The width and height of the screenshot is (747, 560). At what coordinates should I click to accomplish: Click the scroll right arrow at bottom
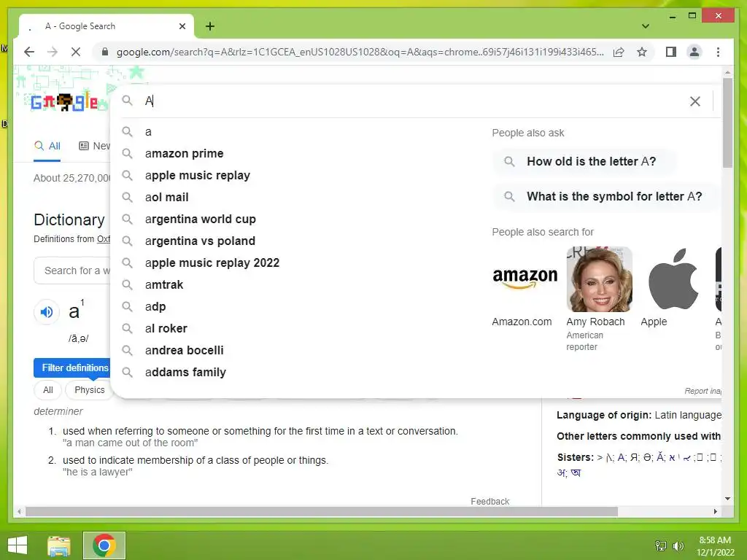coord(715,511)
